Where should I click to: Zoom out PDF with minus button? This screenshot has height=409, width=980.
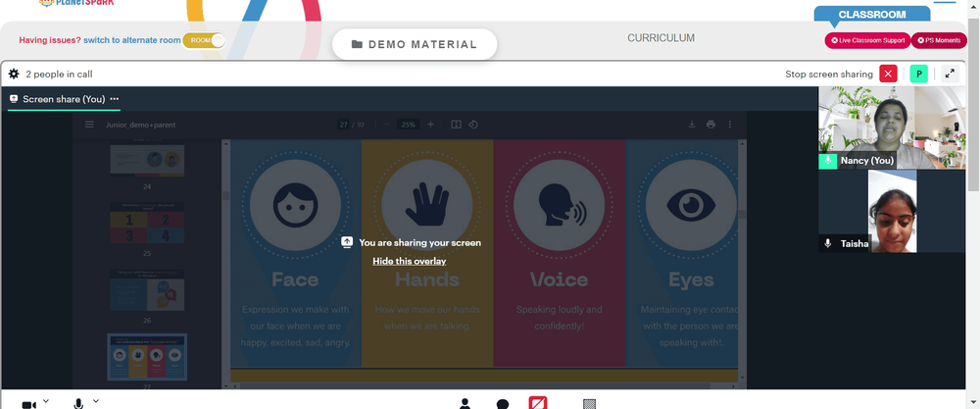click(386, 125)
